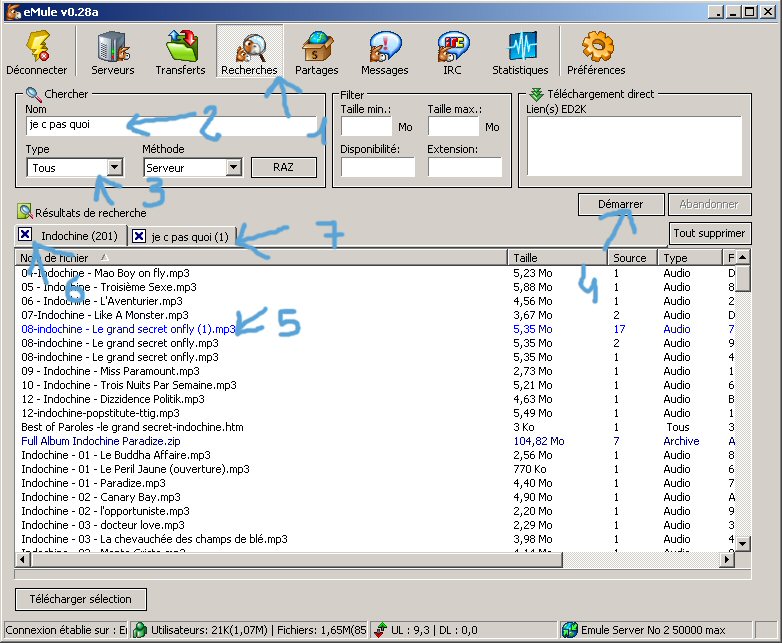Select '05 - Indochine - Troisième Sexe.mp3'
The width and height of the screenshot is (782, 643).
[x=109, y=287]
